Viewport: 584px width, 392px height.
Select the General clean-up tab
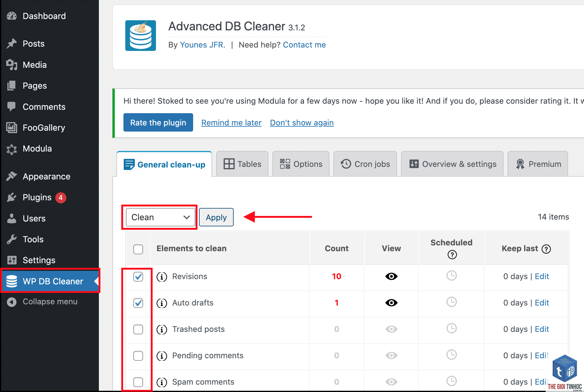164,164
